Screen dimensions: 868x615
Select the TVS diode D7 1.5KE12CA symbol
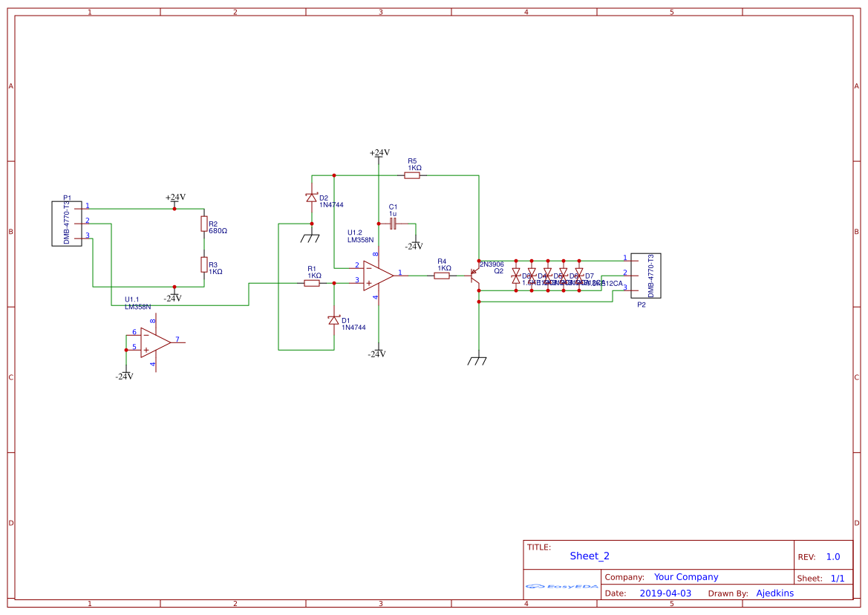tap(580, 275)
